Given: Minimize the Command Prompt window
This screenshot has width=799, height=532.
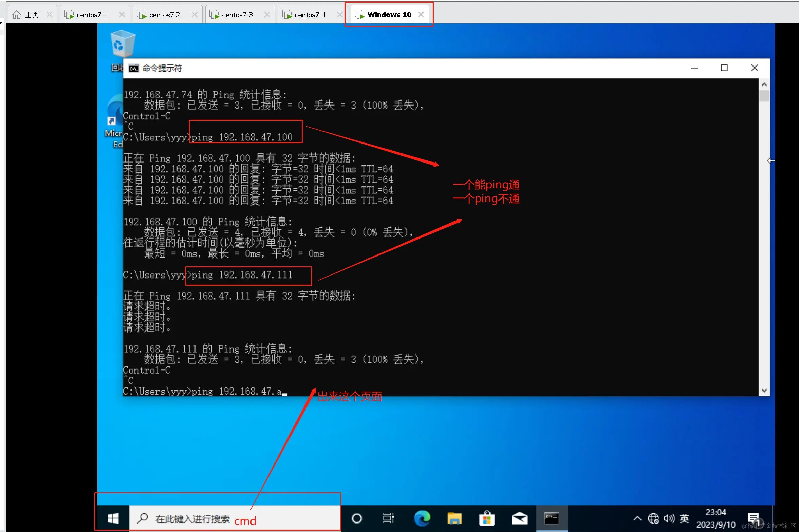Looking at the screenshot, I should [x=694, y=68].
